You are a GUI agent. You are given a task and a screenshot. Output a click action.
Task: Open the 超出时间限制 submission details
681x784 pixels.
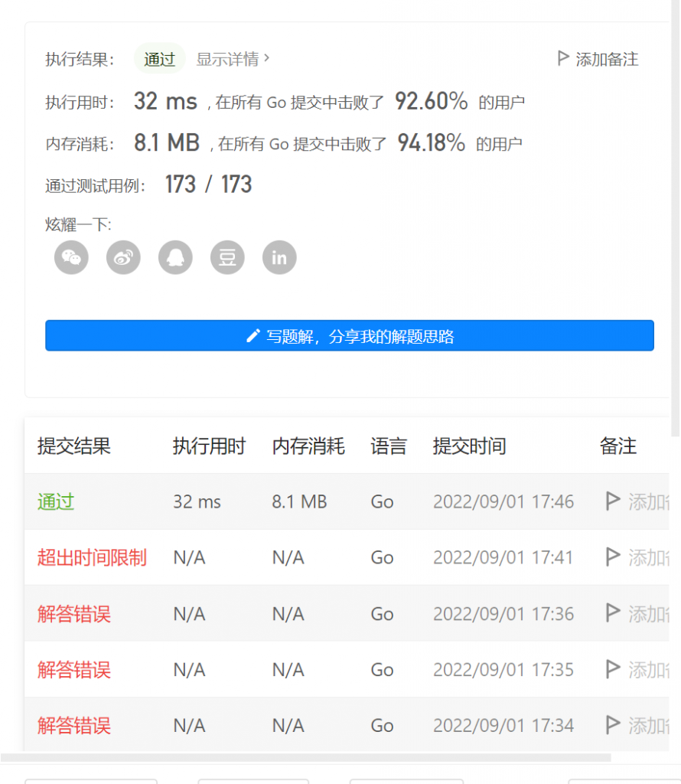coord(91,557)
